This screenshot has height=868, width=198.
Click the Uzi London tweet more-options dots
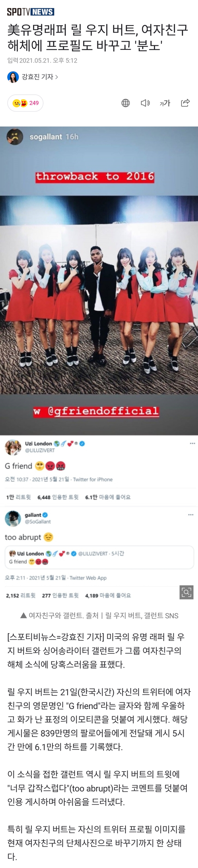192,443
